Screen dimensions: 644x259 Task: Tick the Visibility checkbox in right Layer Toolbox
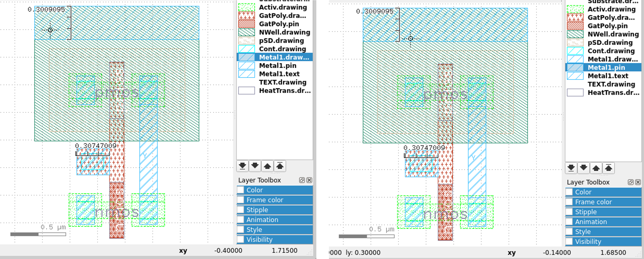point(569,241)
